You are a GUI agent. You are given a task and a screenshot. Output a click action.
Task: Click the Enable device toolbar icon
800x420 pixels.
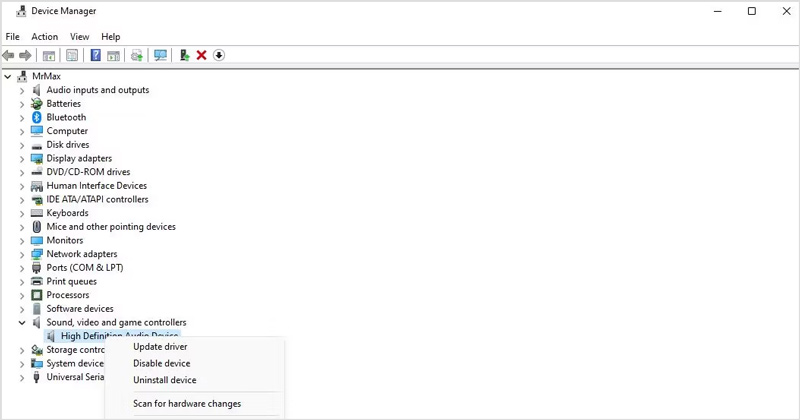(185, 55)
